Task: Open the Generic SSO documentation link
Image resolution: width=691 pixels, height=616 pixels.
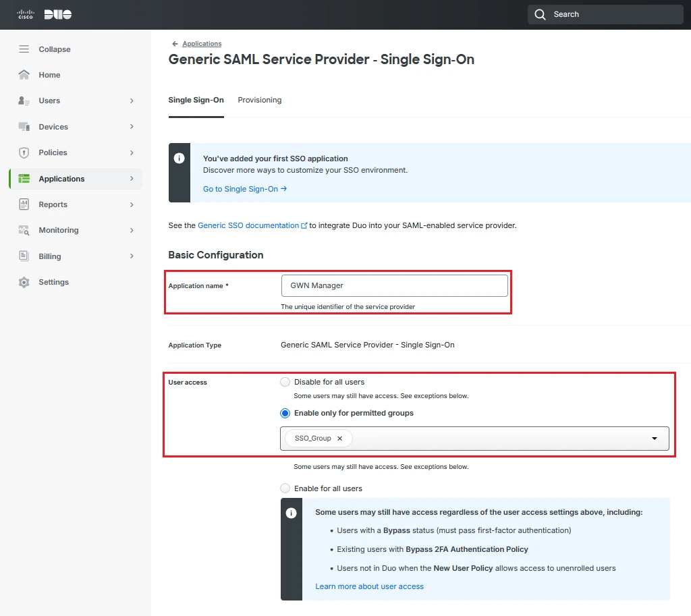Action: (x=248, y=225)
